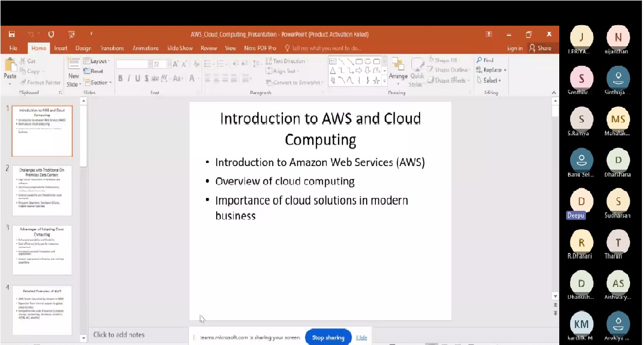The width and height of the screenshot is (644, 345).
Task: Click the Find magnifier icon
Action: coord(480,60)
